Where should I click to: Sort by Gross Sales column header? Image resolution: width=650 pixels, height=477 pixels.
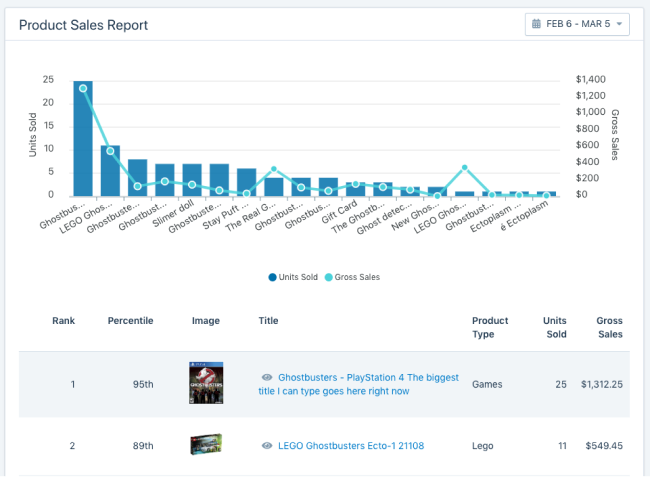pyautogui.click(x=608, y=327)
